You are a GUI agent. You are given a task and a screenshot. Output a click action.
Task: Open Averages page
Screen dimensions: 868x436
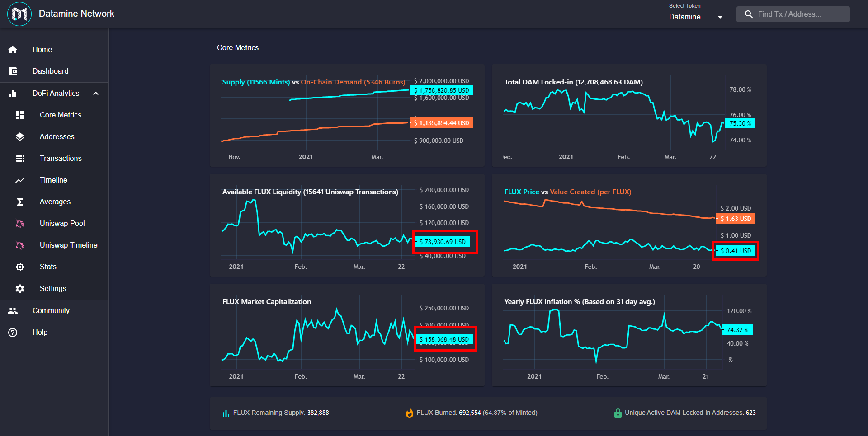pyautogui.click(x=54, y=202)
